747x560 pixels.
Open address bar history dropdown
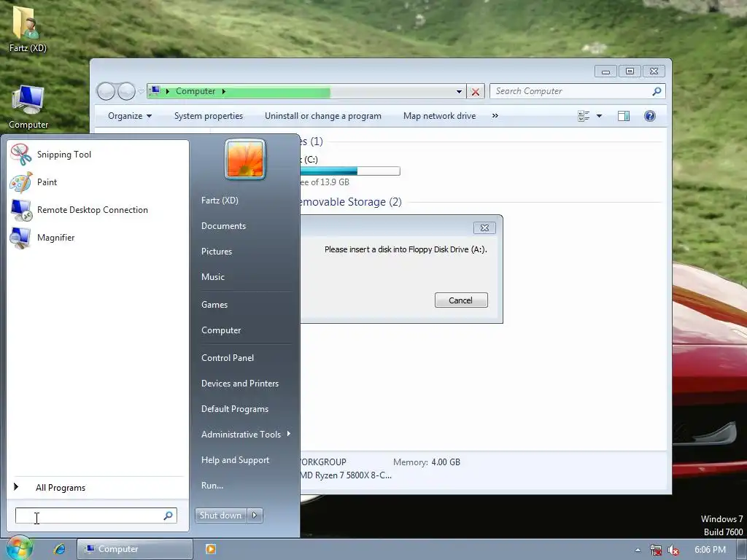tap(459, 91)
